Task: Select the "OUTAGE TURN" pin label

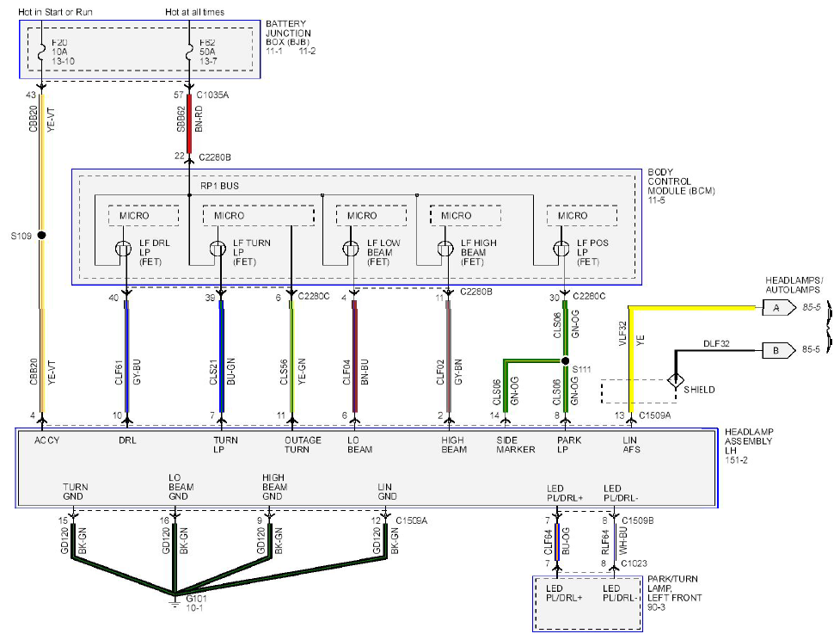Action: (x=303, y=445)
